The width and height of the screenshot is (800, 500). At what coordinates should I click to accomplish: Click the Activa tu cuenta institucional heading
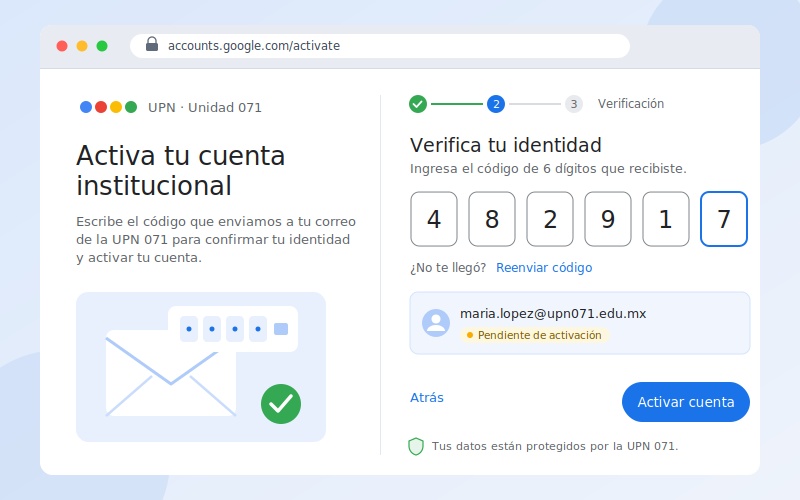click(181, 170)
